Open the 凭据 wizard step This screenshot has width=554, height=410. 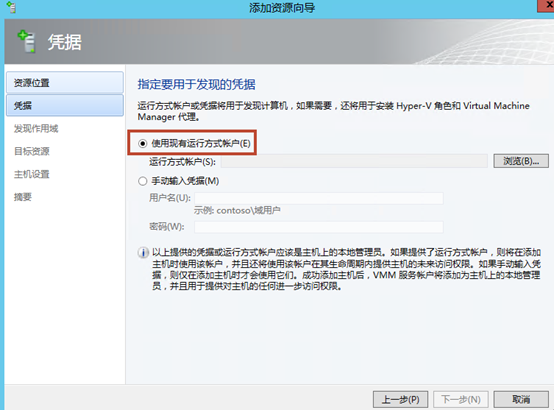click(x=65, y=105)
